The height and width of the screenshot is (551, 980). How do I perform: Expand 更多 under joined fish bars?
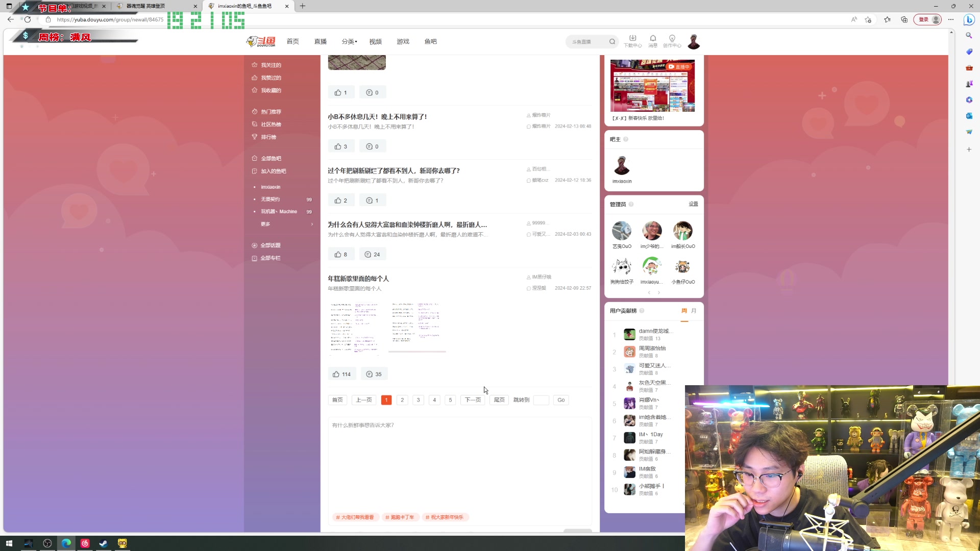(265, 223)
